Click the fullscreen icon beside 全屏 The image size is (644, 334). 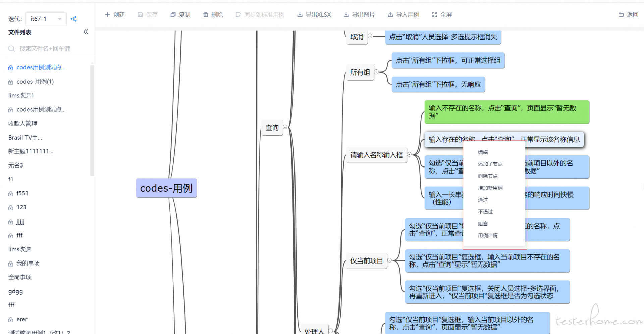coord(435,15)
